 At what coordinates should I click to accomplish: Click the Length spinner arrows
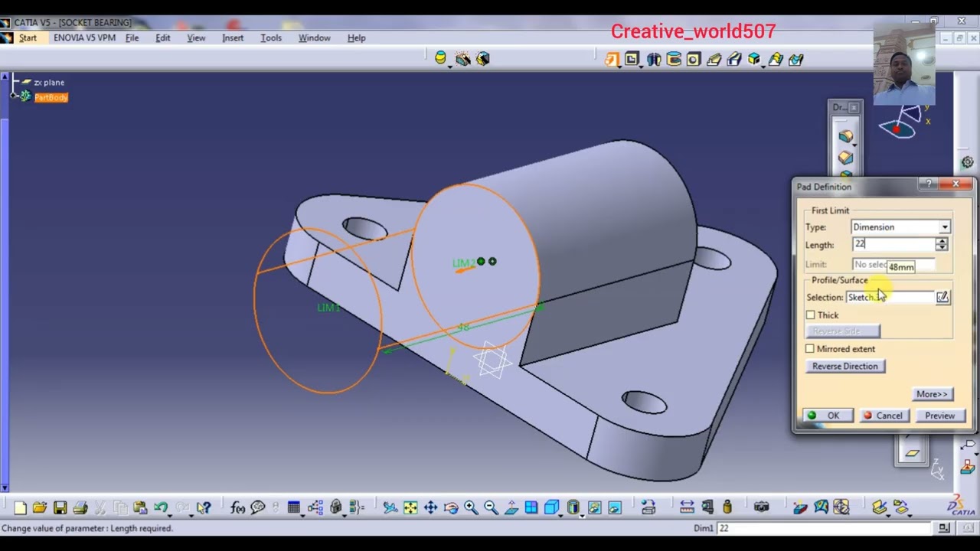pyautogui.click(x=942, y=245)
